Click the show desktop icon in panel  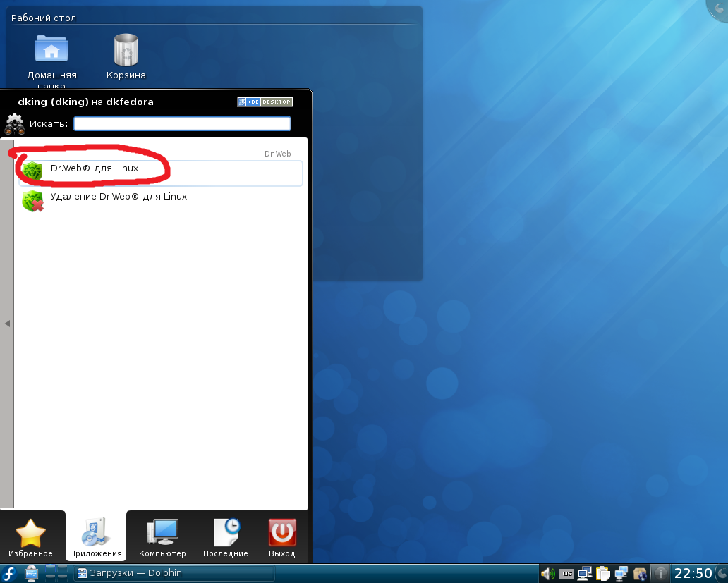[32, 574]
